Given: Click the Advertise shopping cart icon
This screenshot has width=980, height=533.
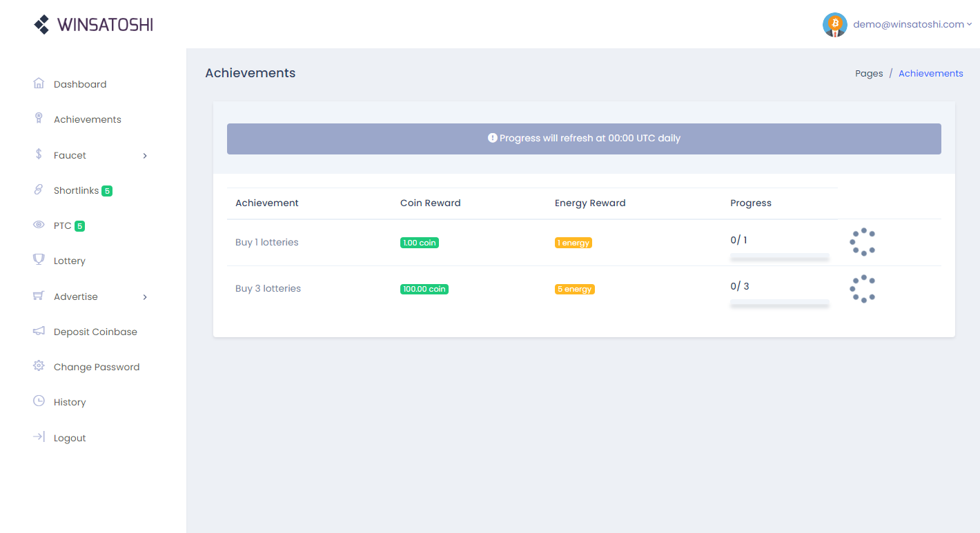Looking at the screenshot, I should pos(39,296).
